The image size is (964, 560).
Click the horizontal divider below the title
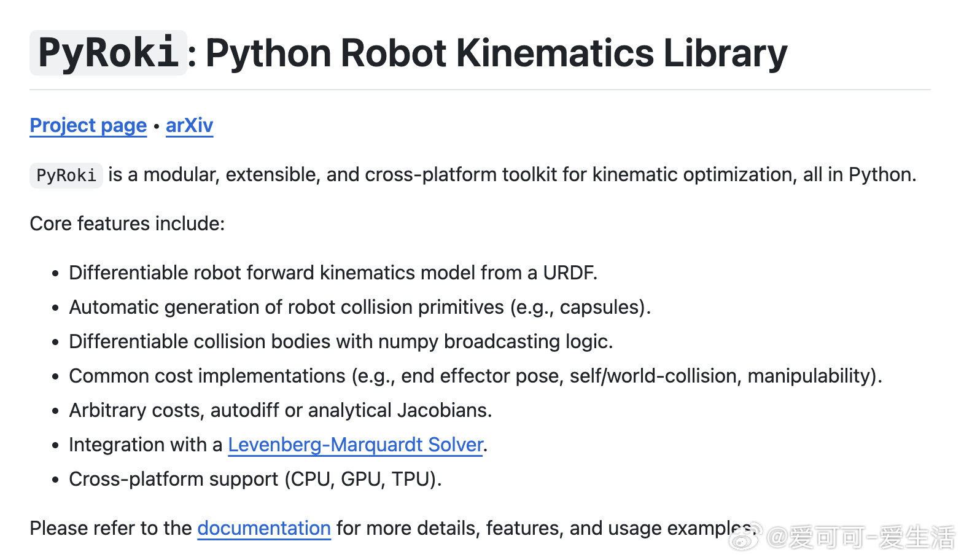[x=480, y=90]
